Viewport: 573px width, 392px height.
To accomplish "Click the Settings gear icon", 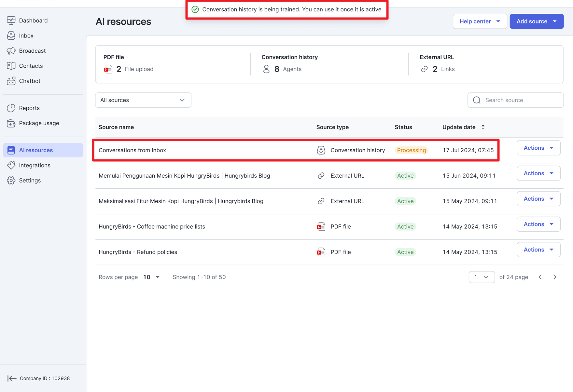I will click(x=11, y=181).
